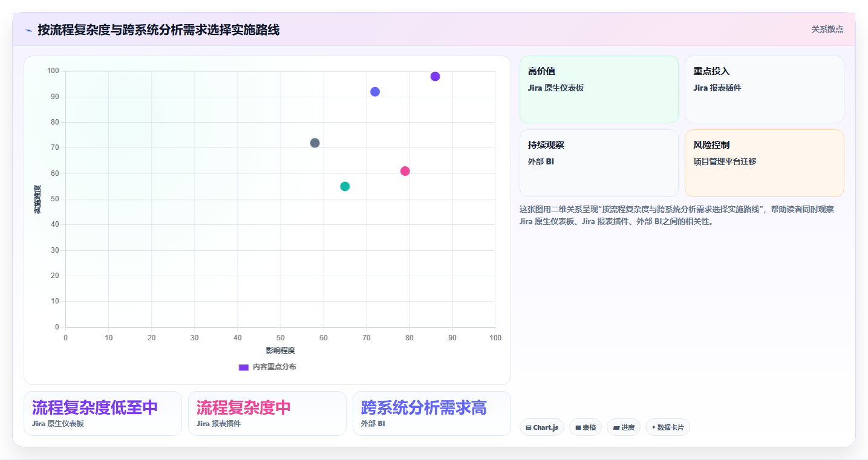Click the 影响程度 x-axis title

pyautogui.click(x=280, y=351)
